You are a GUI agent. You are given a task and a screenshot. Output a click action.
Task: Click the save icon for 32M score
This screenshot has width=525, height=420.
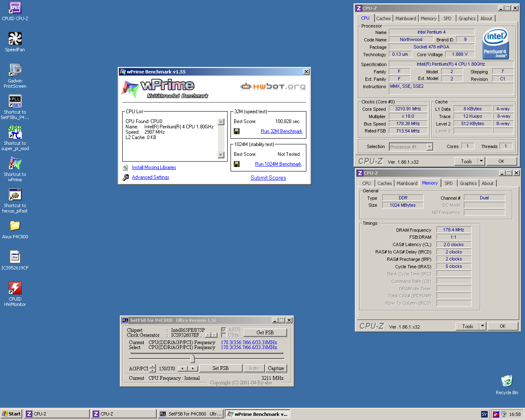pyautogui.click(x=237, y=131)
